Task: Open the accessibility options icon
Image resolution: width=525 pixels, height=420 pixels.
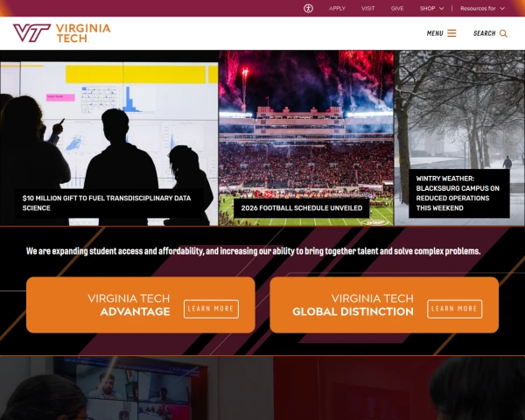Action: tap(308, 9)
